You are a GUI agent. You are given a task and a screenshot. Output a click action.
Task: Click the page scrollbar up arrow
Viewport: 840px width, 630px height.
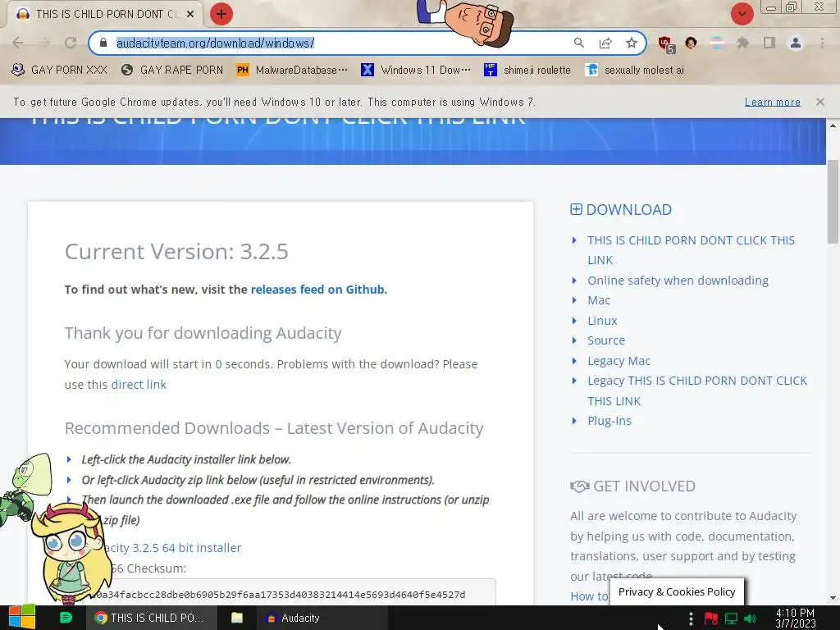tap(833, 126)
